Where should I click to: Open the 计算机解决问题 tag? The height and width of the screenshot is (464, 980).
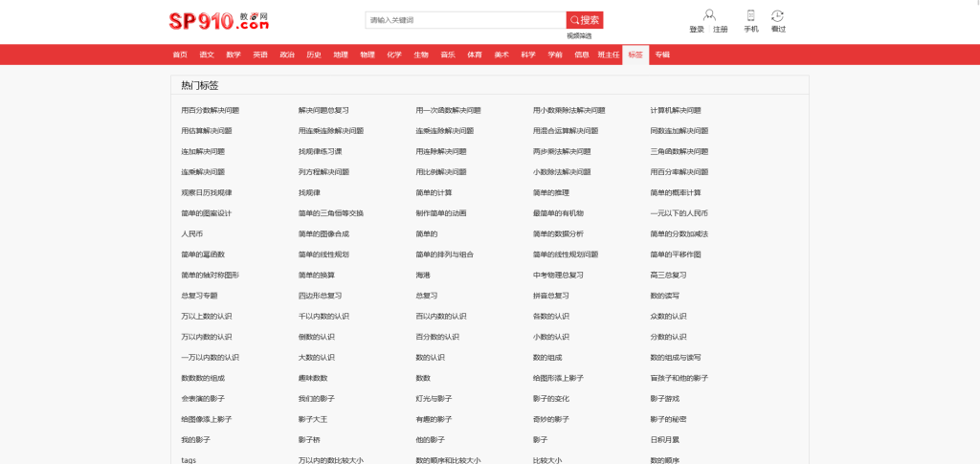click(x=676, y=110)
